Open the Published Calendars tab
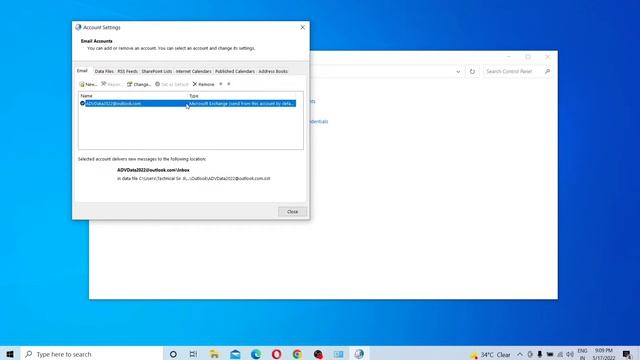 pyautogui.click(x=235, y=71)
